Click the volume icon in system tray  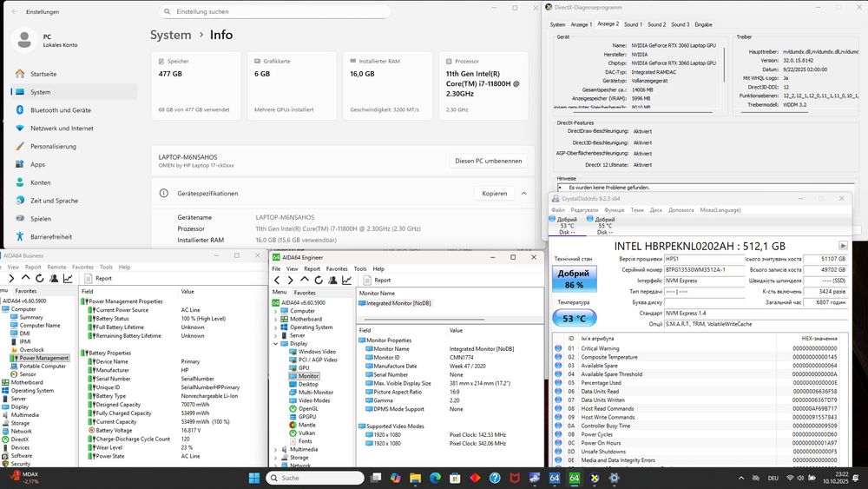coord(800,478)
